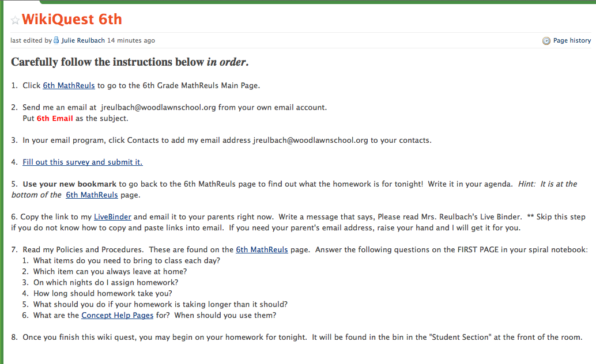Image resolution: width=596 pixels, height=364 pixels.
Task: Click the bold 'Use your new bookmark' text
Action: coord(70,184)
